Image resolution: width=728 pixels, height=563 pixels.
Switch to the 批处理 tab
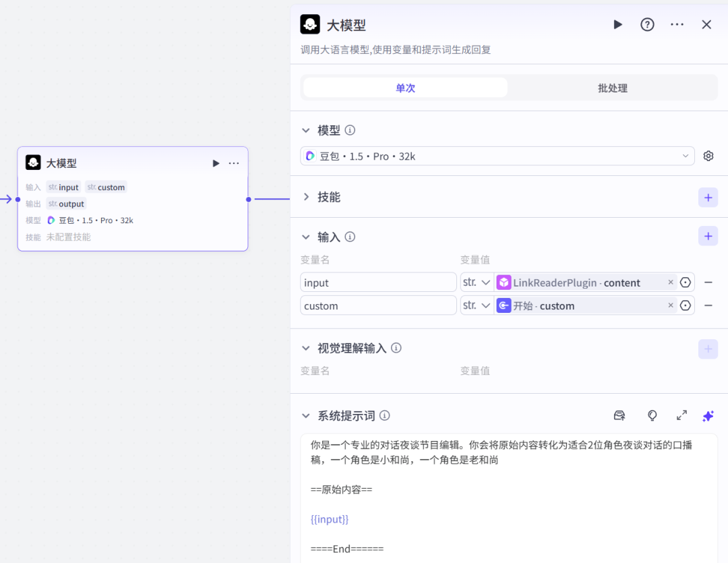(x=612, y=87)
